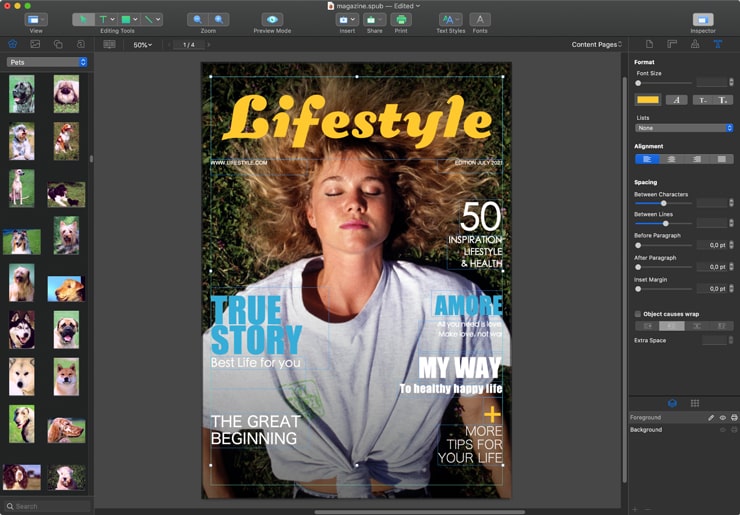Viewport: 740px width, 515px height.
Task: Toggle Preview Mode
Action: 272,19
